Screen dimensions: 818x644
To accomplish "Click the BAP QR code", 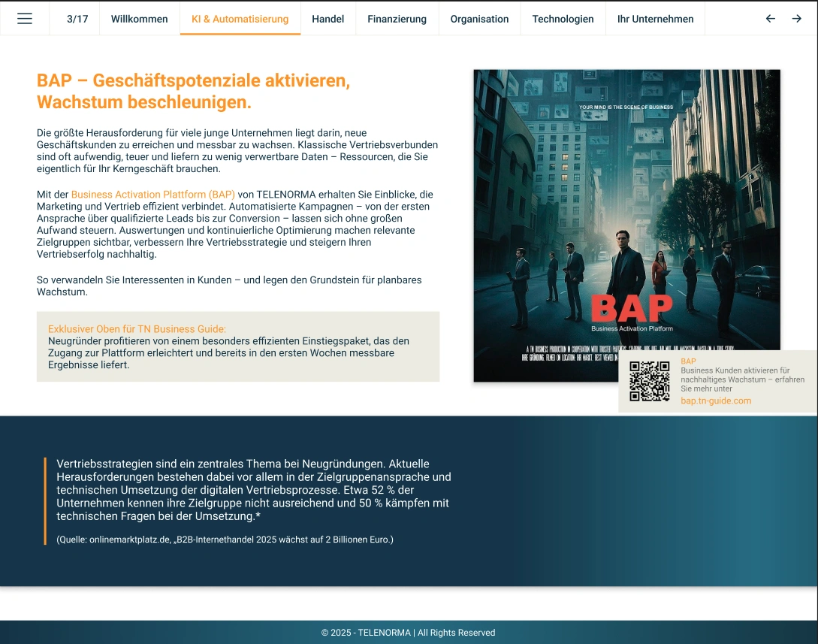I will (x=650, y=382).
